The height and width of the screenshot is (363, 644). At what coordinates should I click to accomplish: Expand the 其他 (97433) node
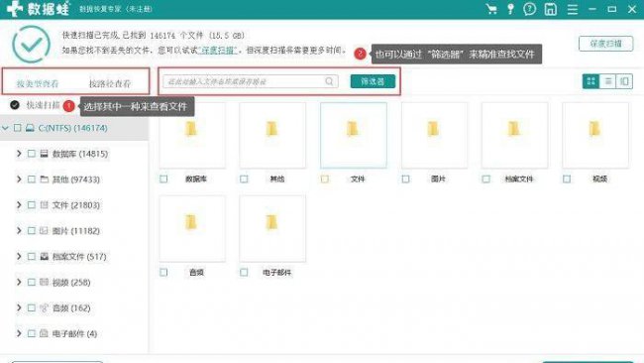(x=19, y=180)
